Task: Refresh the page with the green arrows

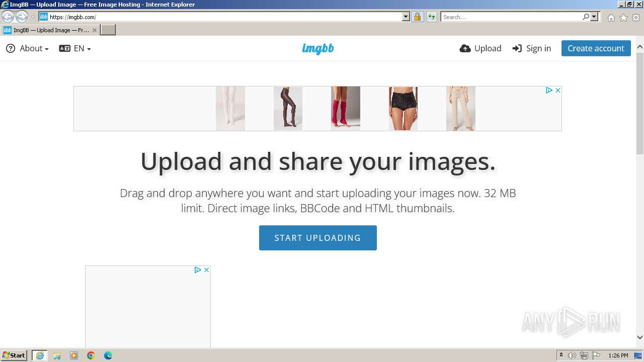Action: click(431, 17)
